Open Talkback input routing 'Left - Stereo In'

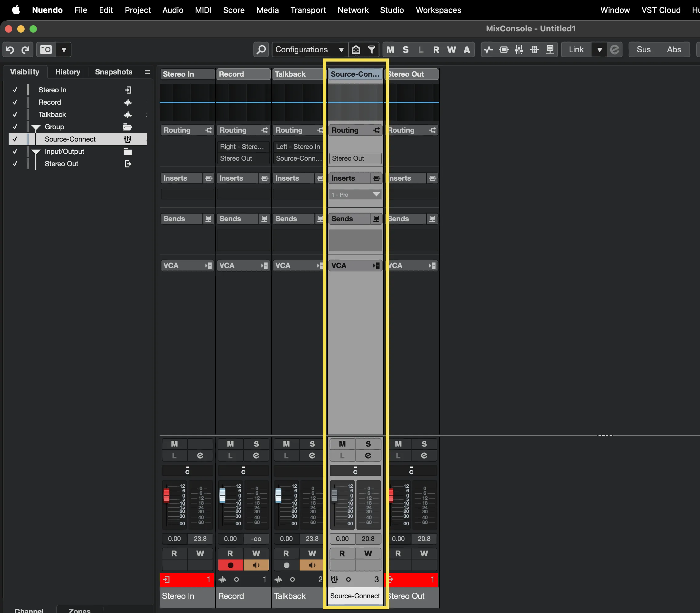298,147
